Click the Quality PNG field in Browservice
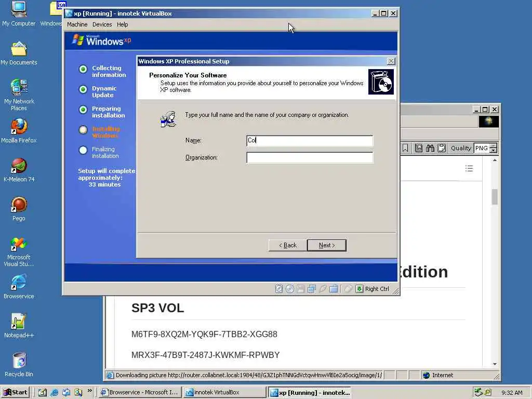532x399 pixels. point(482,148)
